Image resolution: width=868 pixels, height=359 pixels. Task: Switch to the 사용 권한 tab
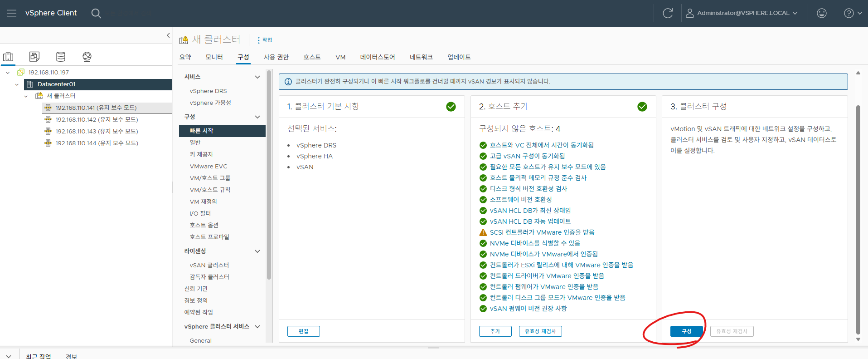pos(276,57)
